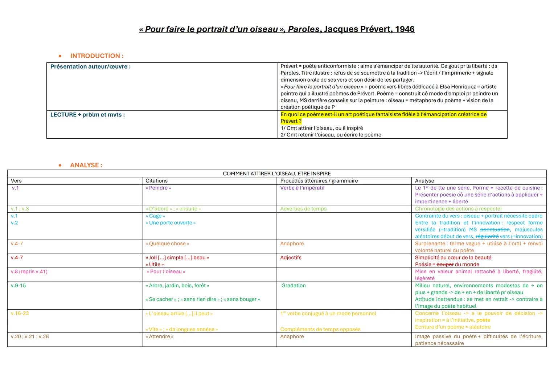The image size is (554, 392).
Task: Click the 'Citations' column header
Action: pyautogui.click(x=156, y=181)
